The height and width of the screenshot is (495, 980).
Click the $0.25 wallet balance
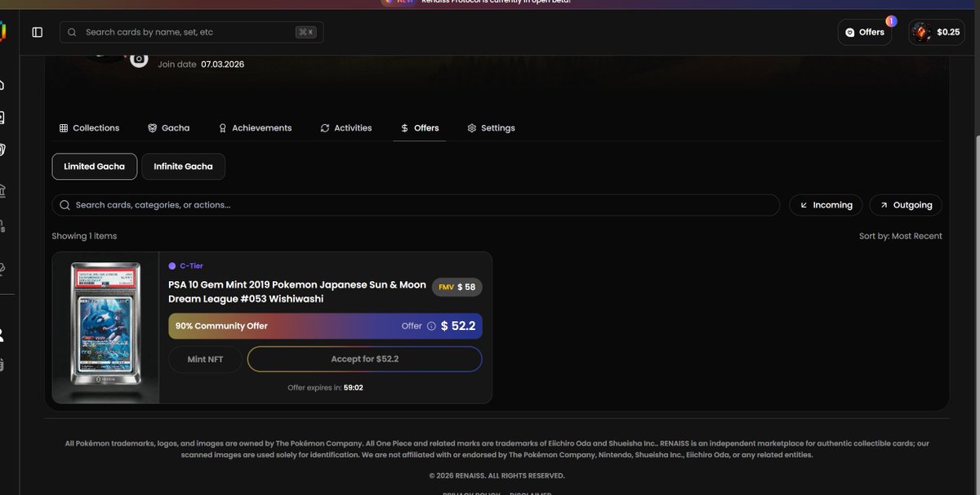coord(948,32)
